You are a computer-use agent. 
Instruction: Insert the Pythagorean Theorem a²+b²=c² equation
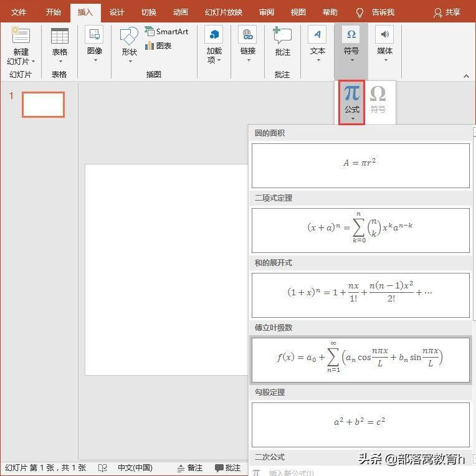tap(361, 425)
